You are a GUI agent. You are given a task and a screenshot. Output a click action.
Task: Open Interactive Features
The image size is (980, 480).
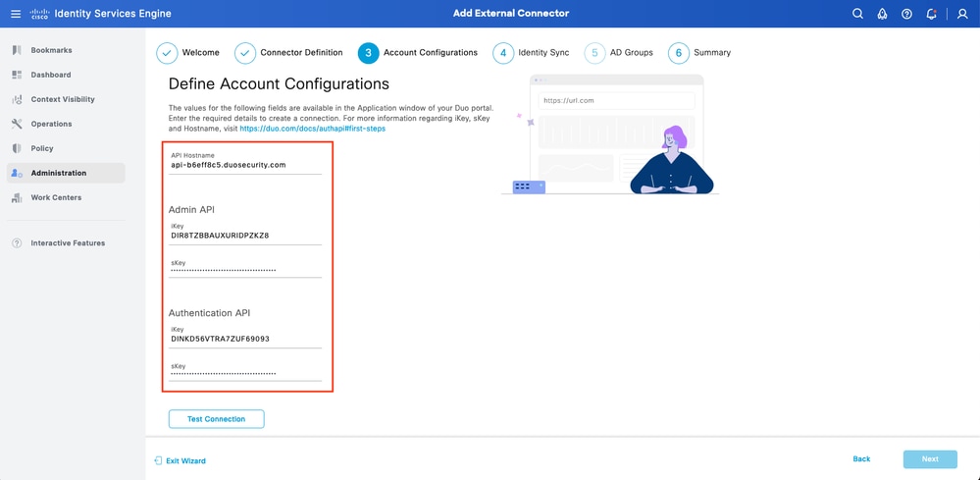pyautogui.click(x=66, y=243)
